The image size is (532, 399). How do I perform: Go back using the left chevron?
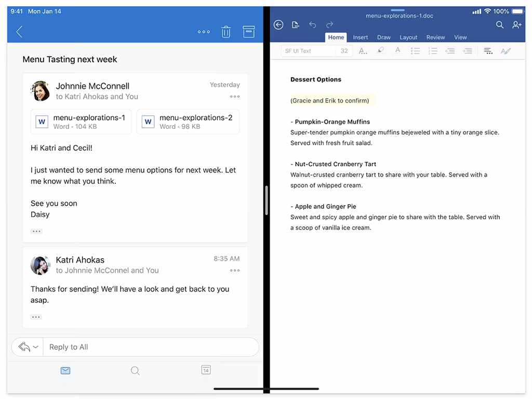(x=19, y=32)
